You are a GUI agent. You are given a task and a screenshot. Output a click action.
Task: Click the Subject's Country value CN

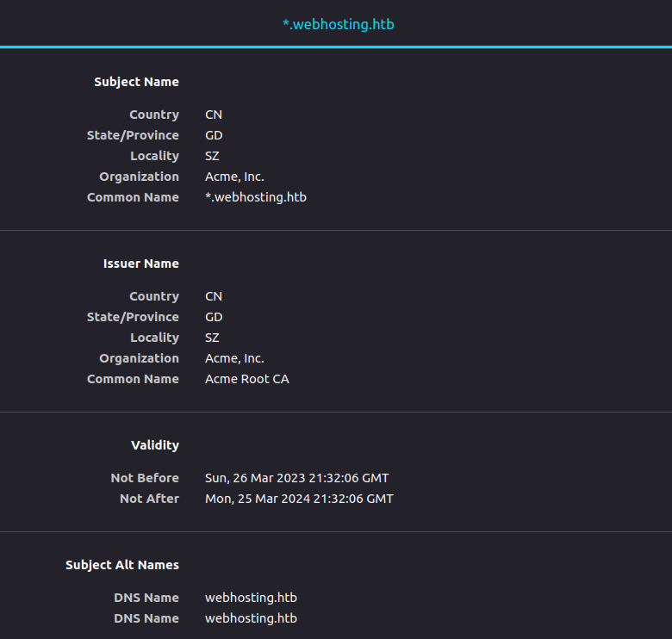(214, 115)
